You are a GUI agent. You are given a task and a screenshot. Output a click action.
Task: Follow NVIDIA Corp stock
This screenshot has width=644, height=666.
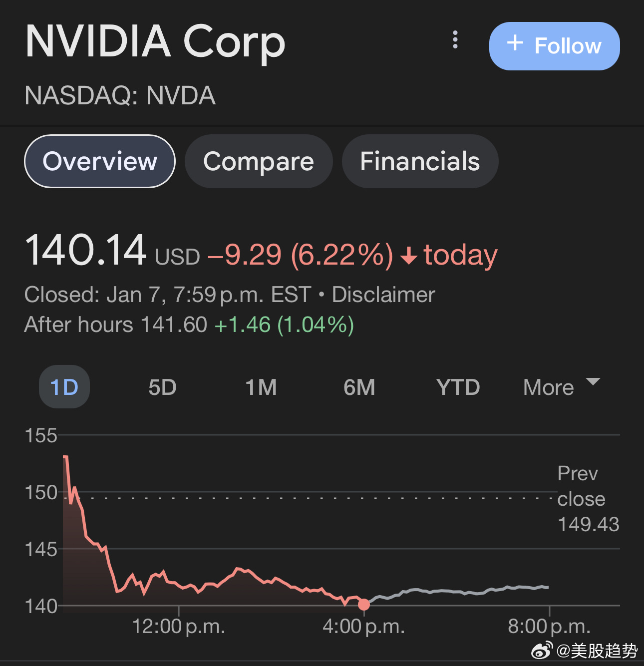[554, 46]
